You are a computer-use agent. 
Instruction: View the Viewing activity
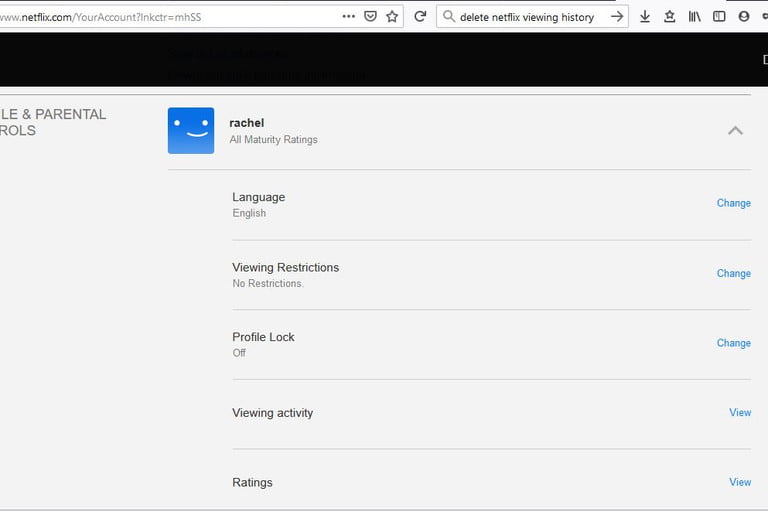click(740, 413)
